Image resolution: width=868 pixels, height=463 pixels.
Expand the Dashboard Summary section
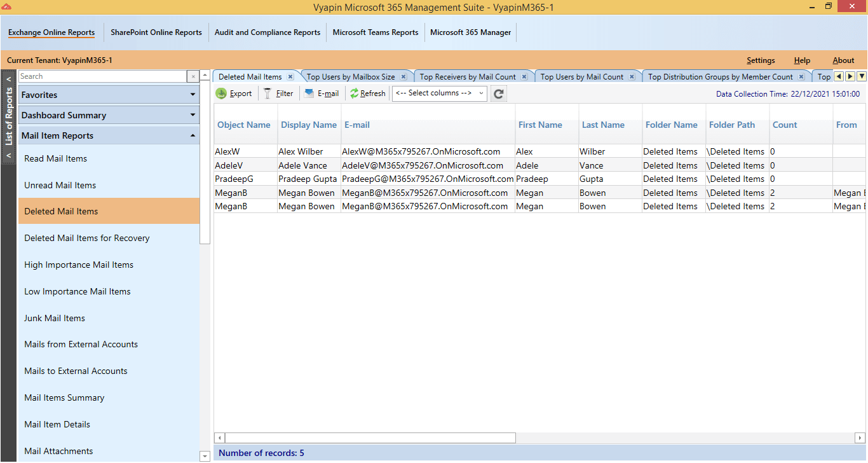point(109,115)
